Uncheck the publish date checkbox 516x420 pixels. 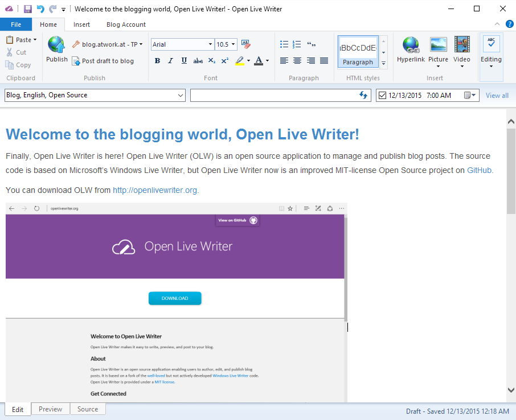click(382, 96)
